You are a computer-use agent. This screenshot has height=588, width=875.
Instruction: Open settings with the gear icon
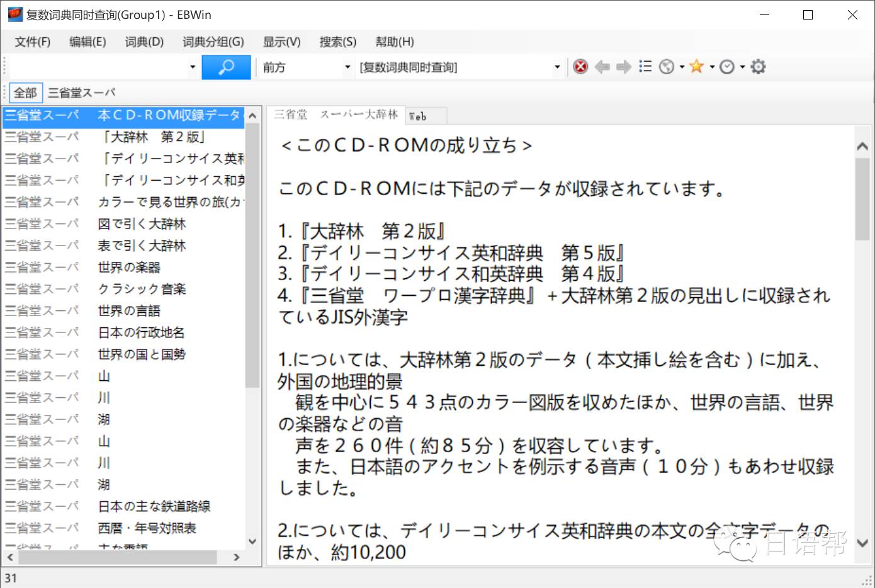tap(758, 67)
